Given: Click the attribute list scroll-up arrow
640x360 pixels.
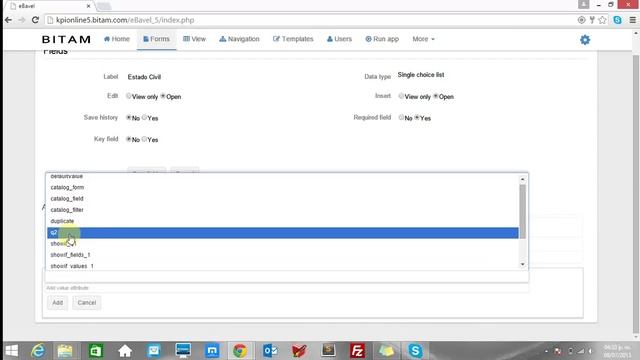Looking at the screenshot, I should (x=522, y=180).
